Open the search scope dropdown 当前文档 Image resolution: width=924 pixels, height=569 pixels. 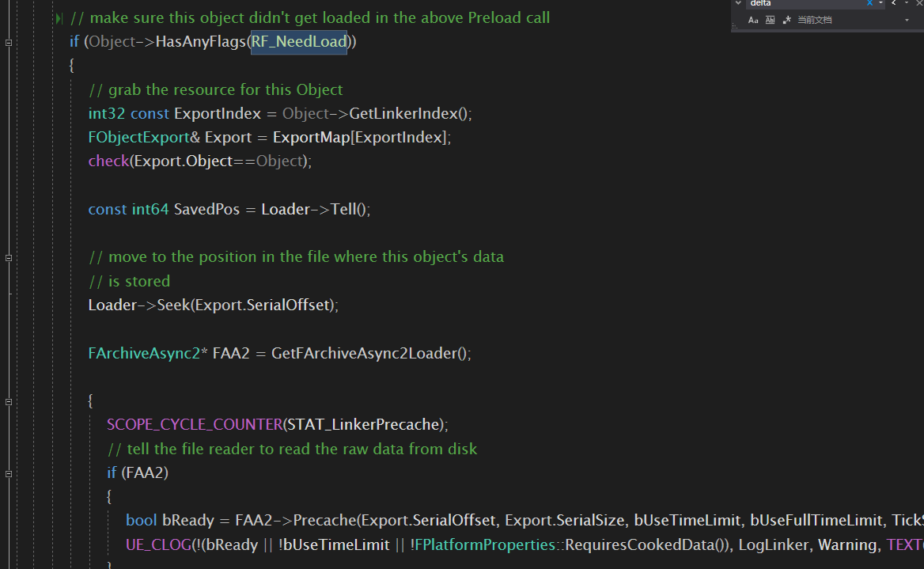(854, 20)
